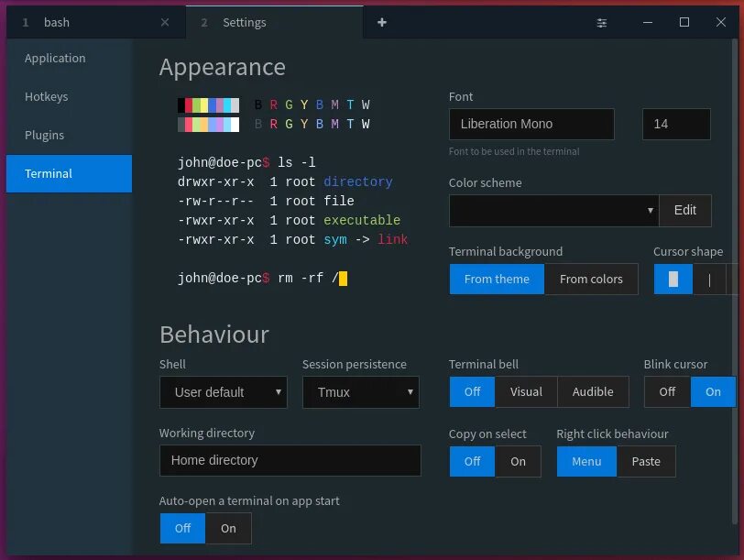Viewport: 744px width, 560px height.
Task: Click the cyan 'sym' text in preview
Action: coord(335,240)
